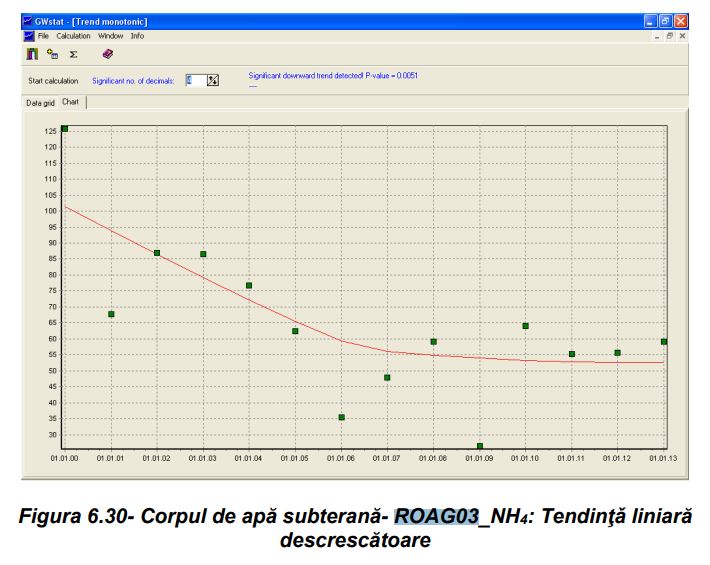Screen dimensions: 710x565
Task: Click the 'Significant no. of decimals:' label
Action: coord(133,81)
